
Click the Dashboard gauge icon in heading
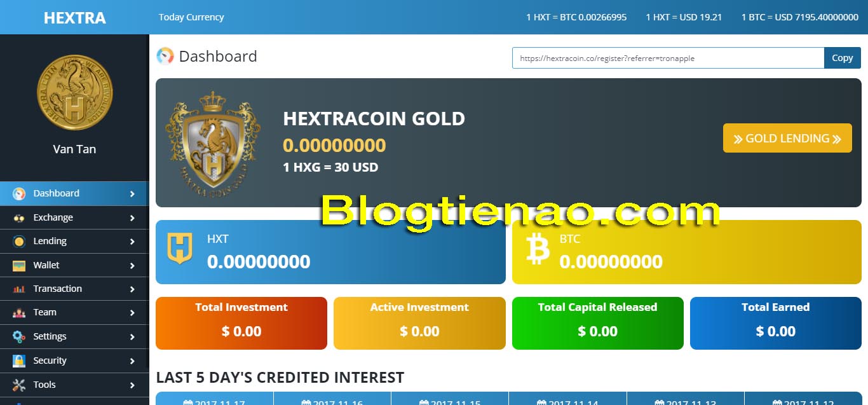coord(165,56)
